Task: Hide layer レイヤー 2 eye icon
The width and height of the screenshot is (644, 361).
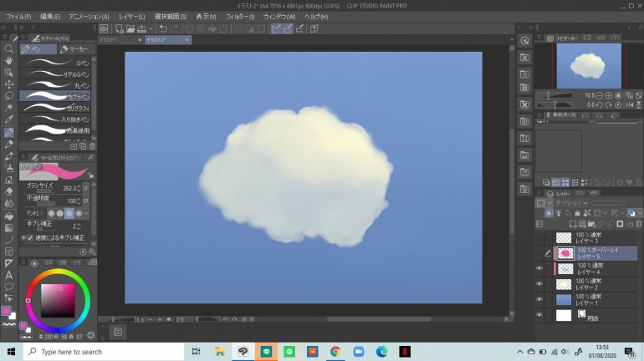Action: tap(539, 284)
